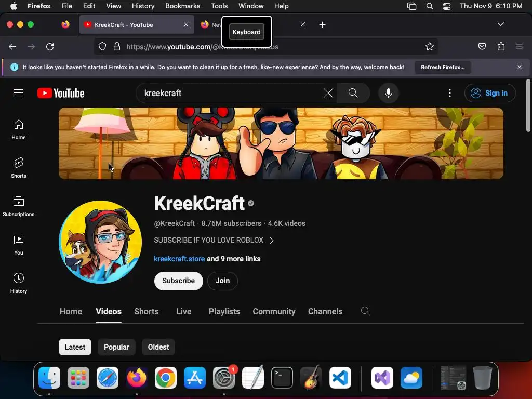The width and height of the screenshot is (532, 399).
Task: Subscribe to KreekCraft
Action: pyautogui.click(x=179, y=281)
